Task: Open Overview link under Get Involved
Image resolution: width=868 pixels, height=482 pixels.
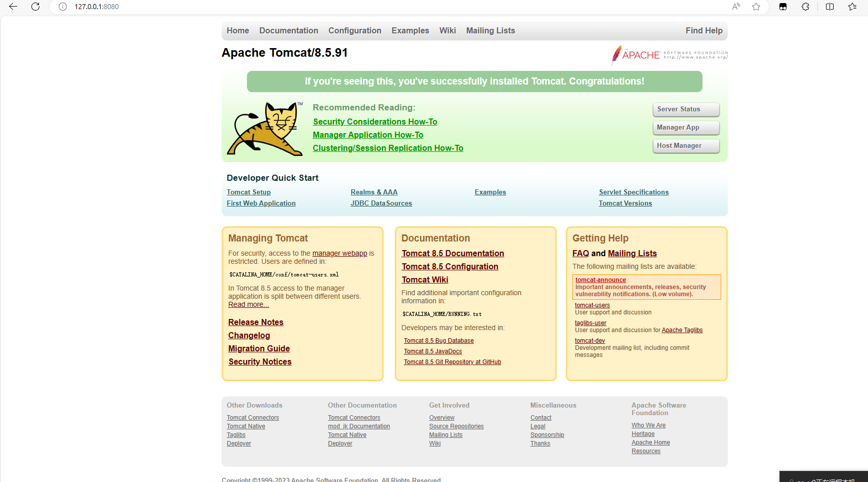Action: coord(442,418)
